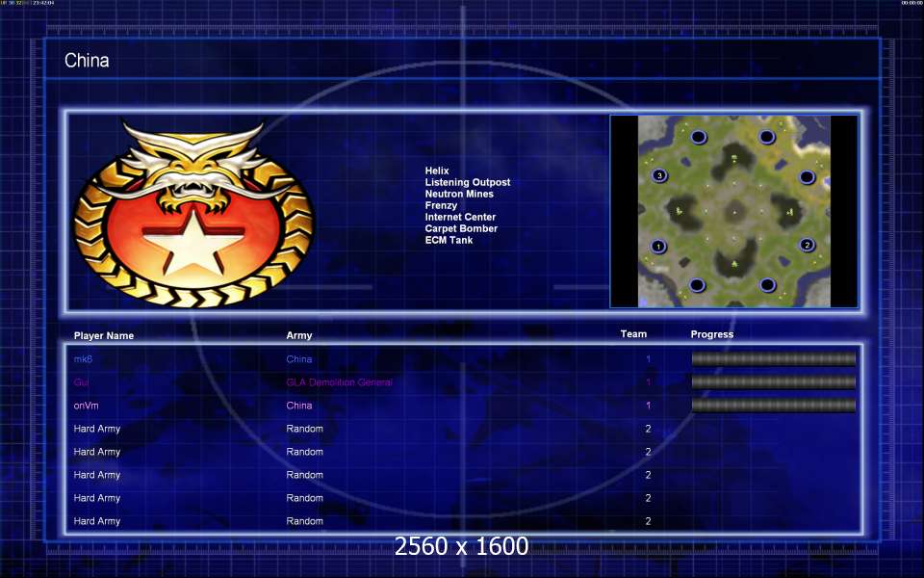This screenshot has width=924, height=578.
Task: Select player name "Gul"
Action: pyautogui.click(x=81, y=382)
